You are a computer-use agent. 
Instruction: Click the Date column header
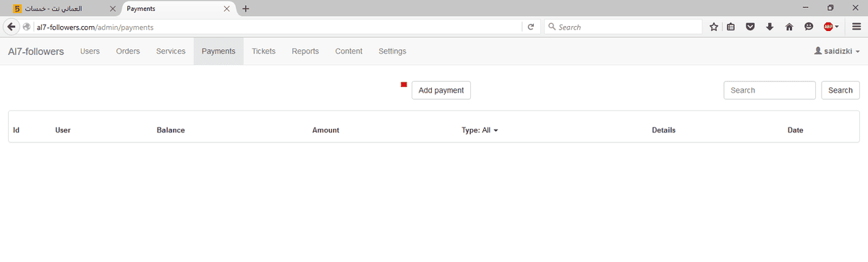pos(795,130)
